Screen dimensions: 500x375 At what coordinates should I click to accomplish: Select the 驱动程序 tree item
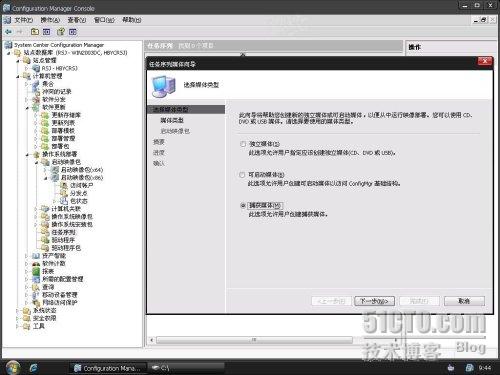tap(63, 240)
